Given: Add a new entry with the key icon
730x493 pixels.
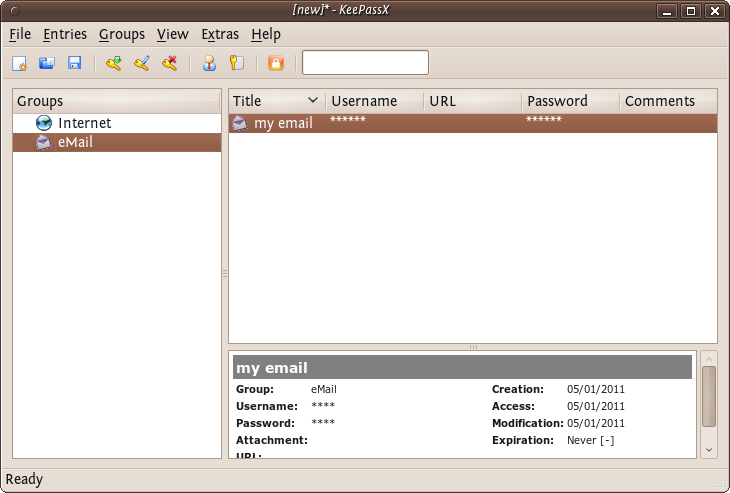Looking at the screenshot, I should tap(114, 63).
